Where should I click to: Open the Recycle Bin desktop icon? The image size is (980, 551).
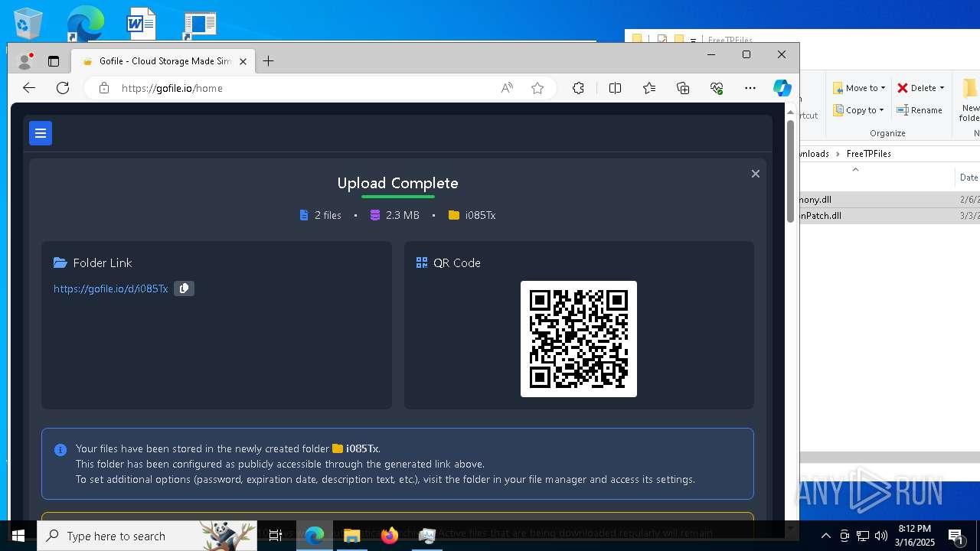[x=28, y=24]
